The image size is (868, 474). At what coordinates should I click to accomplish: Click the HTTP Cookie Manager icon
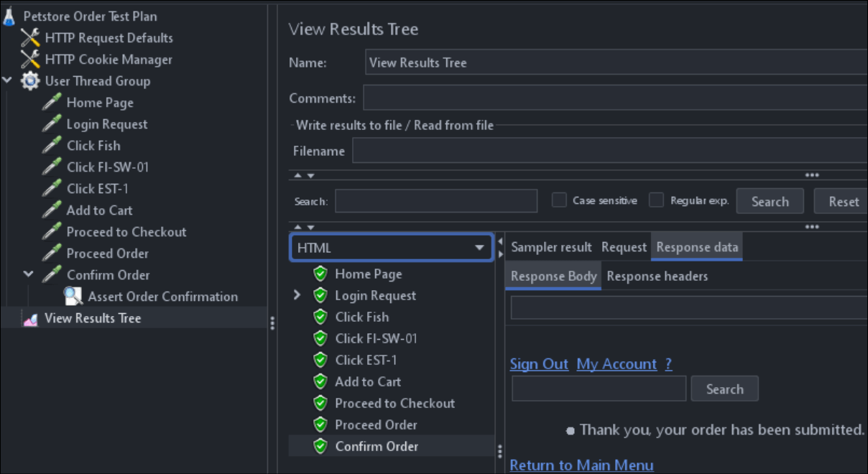(x=29, y=59)
